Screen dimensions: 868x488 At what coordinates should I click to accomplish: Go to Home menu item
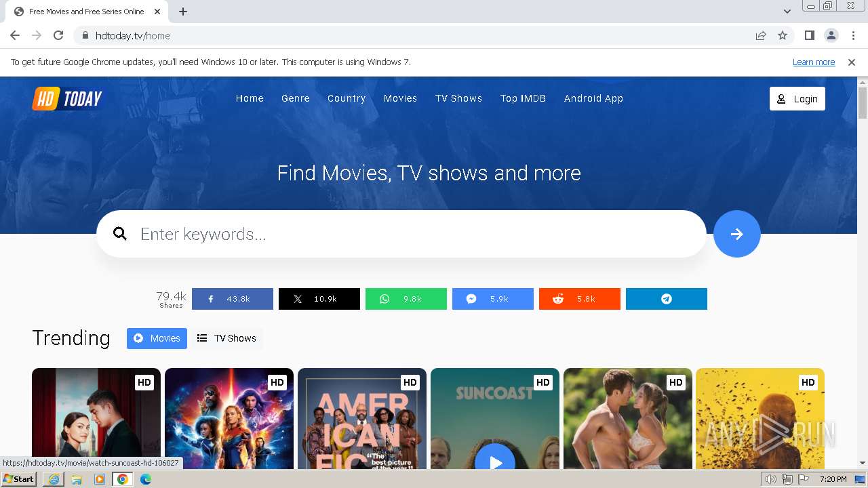[250, 98]
